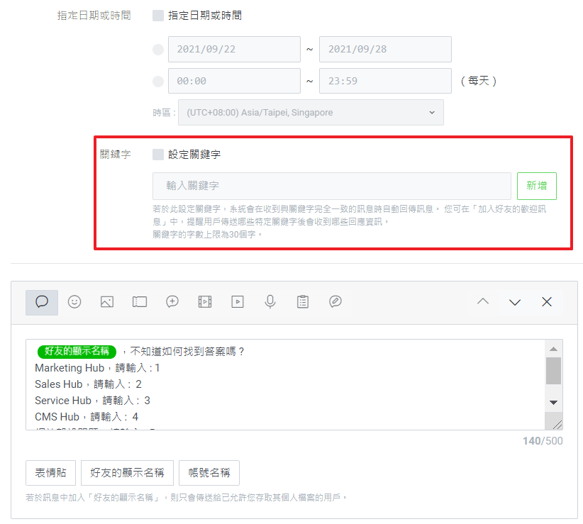Tick the 設定關鍵字 checkbox
The image size is (583, 524).
coord(158,154)
